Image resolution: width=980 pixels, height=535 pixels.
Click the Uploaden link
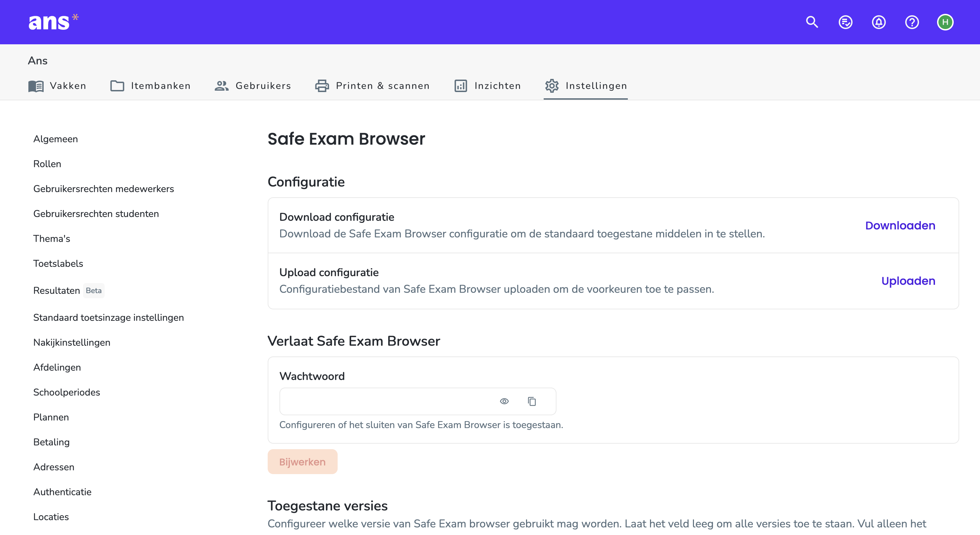908,281
